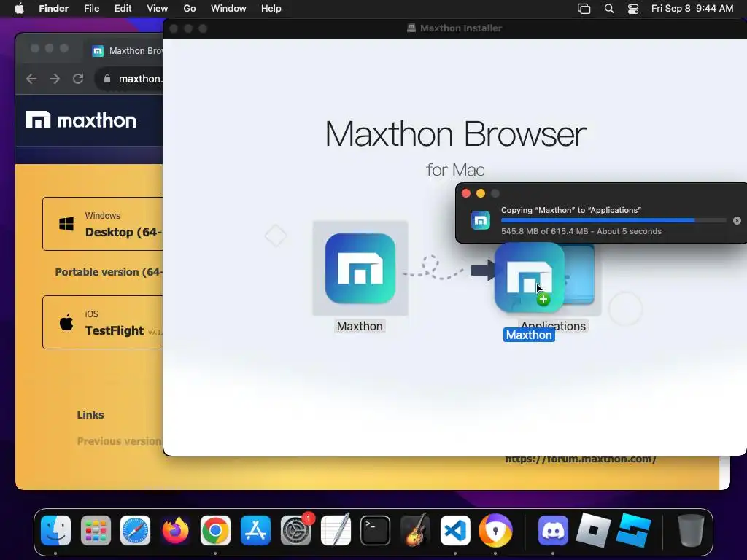Click the iOS TestFlight download button
This screenshot has height=560, width=747.
(x=103, y=322)
